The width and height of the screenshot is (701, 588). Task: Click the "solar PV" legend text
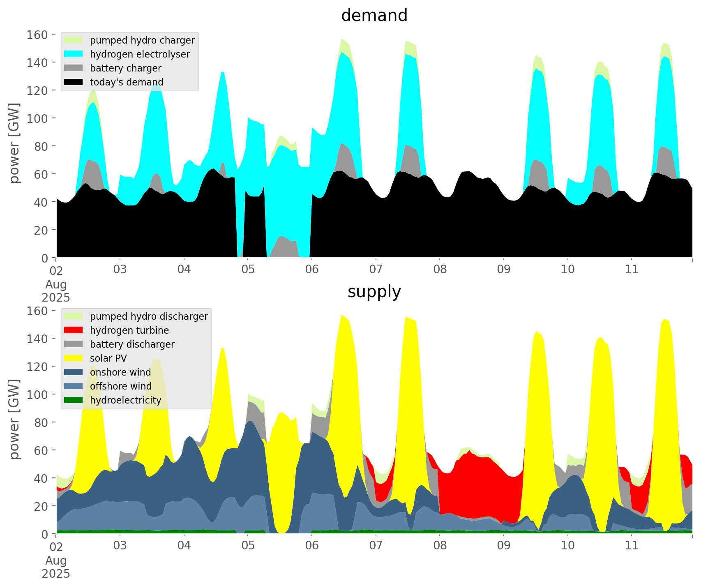(108, 358)
